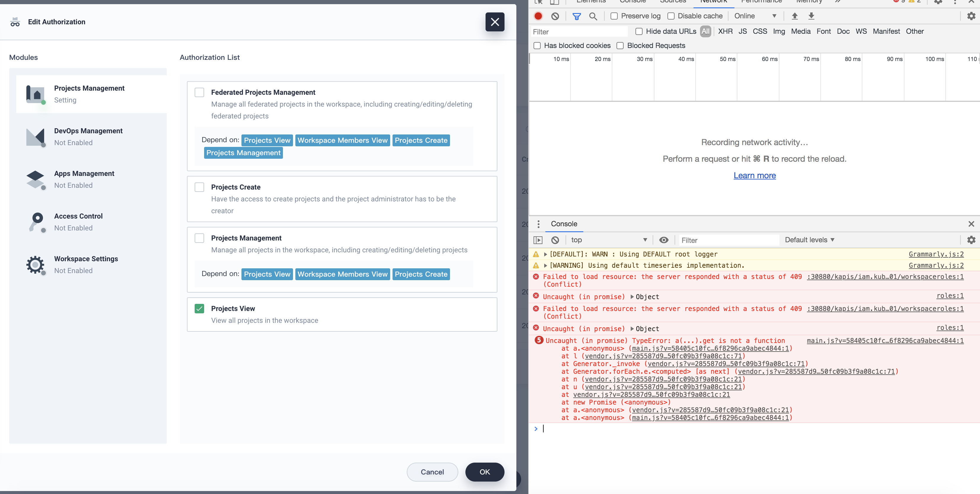Viewport: 980px width, 494px height.
Task: Close the Edit Authorization dialog
Action: [494, 22]
